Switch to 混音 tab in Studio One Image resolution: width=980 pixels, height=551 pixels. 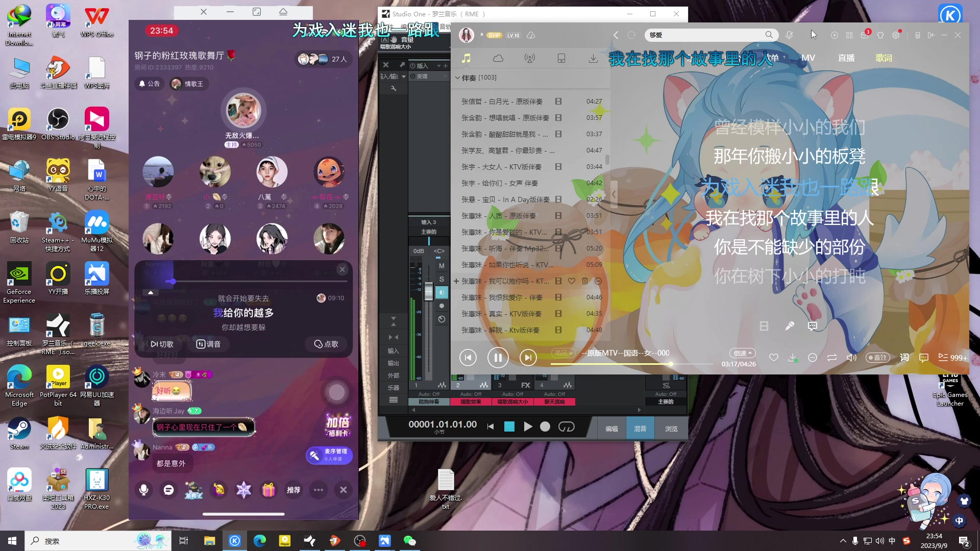640,429
